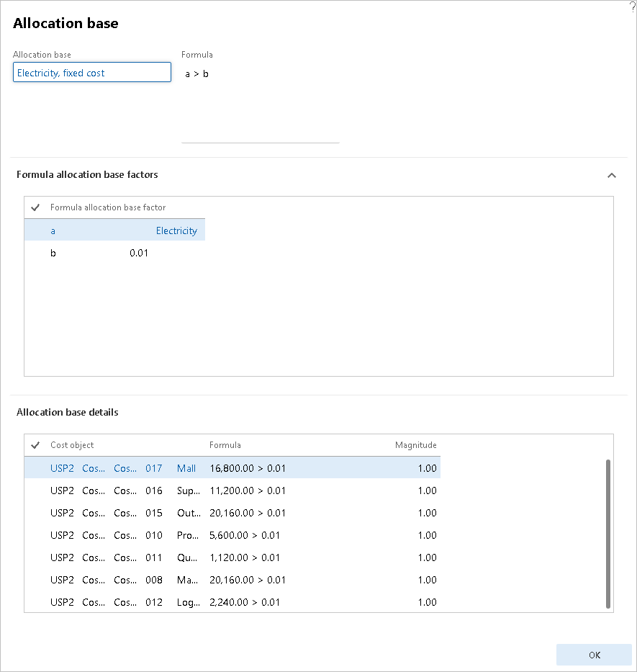This screenshot has height=672, width=637.
Task: Sort by the Cost object column header
Action: (x=72, y=445)
